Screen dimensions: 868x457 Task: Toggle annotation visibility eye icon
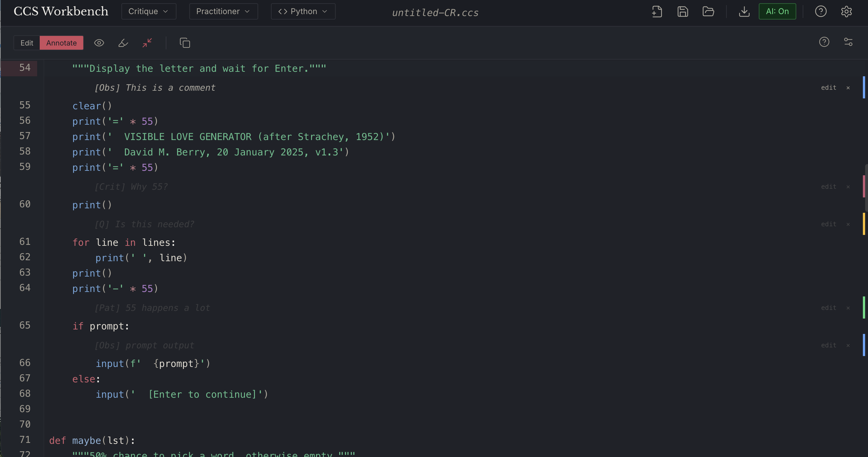(99, 43)
